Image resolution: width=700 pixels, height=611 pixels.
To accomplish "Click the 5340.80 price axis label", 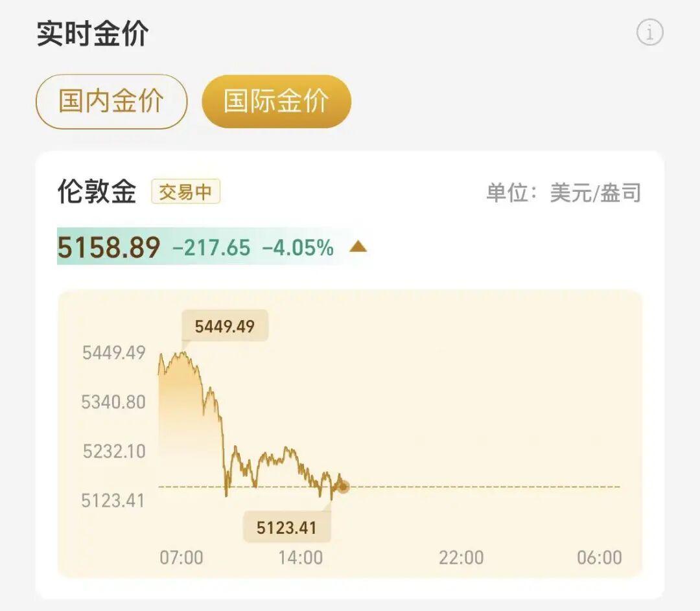I will point(113,402).
